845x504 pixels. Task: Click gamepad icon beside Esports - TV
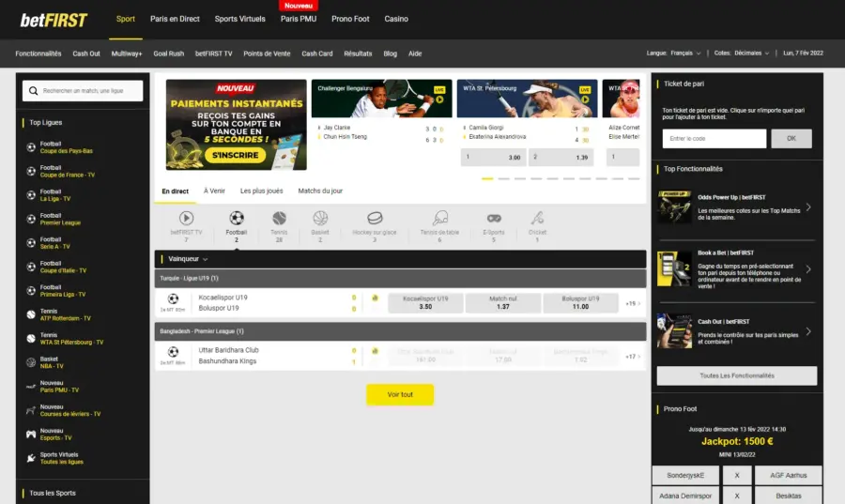click(x=31, y=434)
